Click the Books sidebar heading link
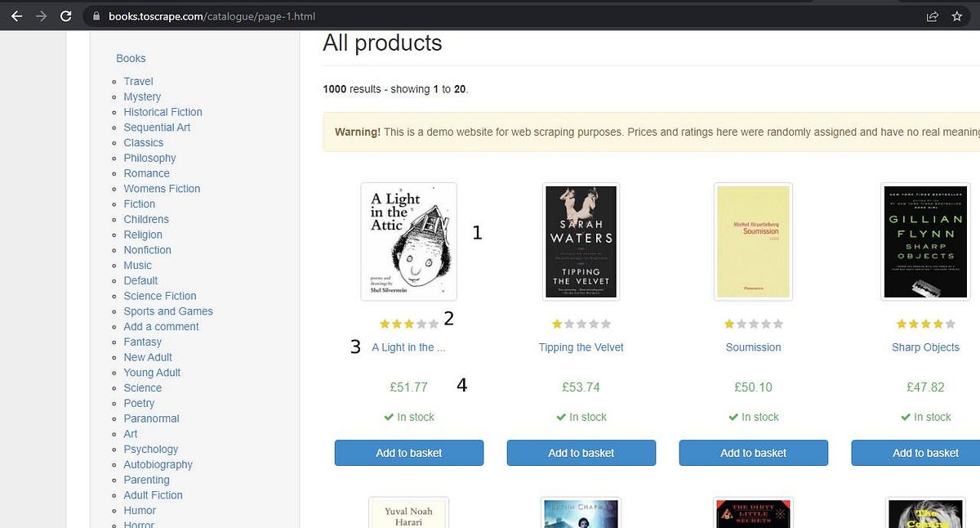This screenshot has width=980, height=528. 131,58
